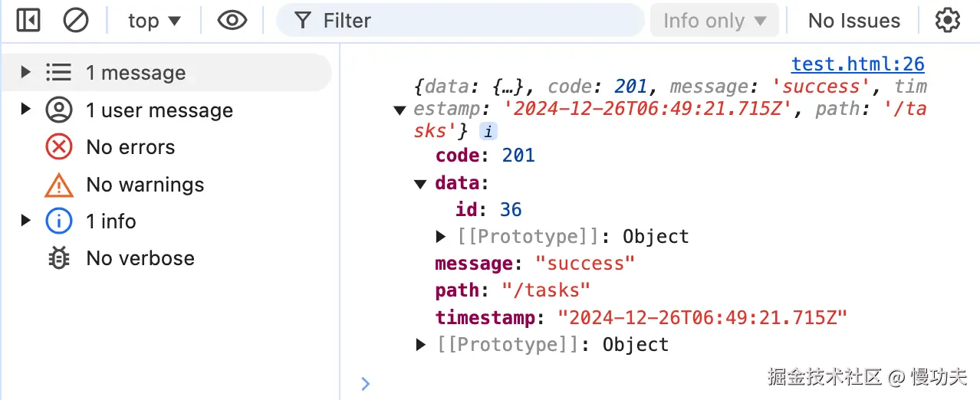This screenshot has height=400, width=980.
Task: Select the No warnings triangle row
Action: pyautogui.click(x=144, y=185)
